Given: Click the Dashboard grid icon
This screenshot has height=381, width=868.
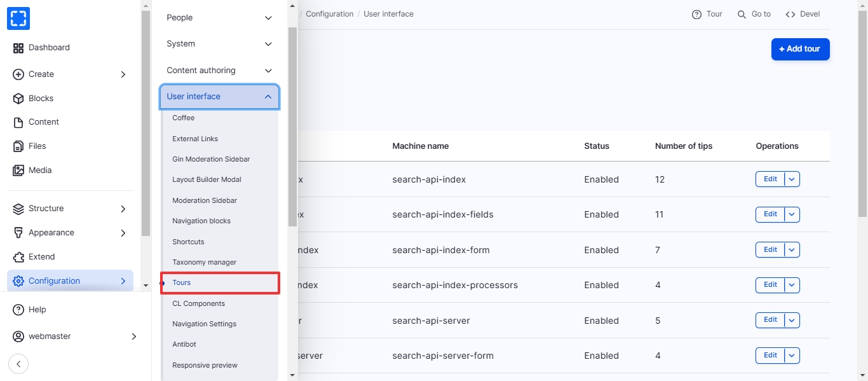Looking at the screenshot, I should 18,48.
